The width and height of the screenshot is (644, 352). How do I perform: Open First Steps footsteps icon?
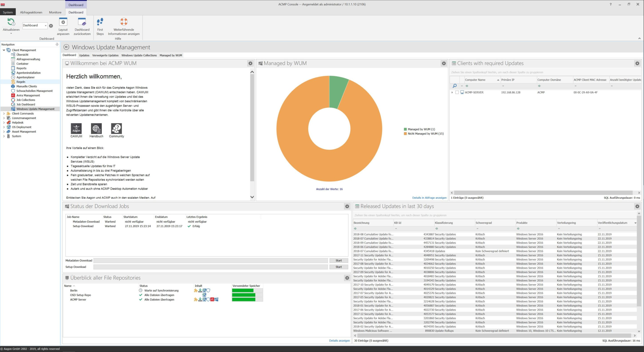[x=100, y=22]
